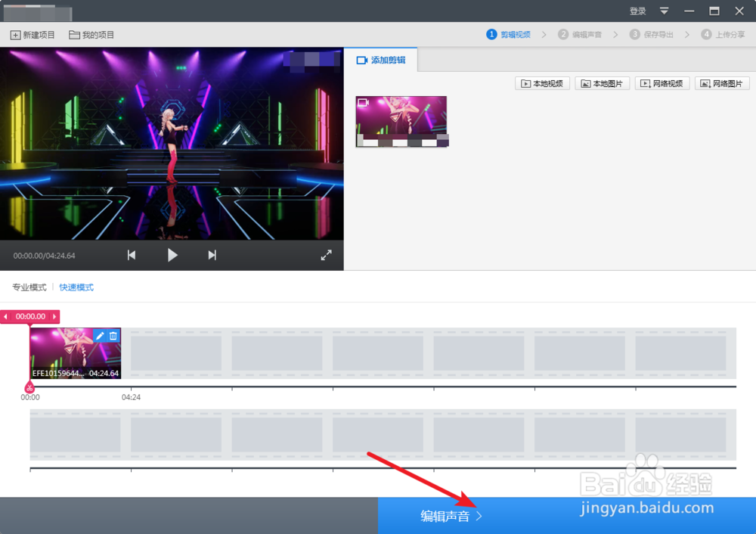
Task: Open 我的项目 folder
Action: (91, 35)
